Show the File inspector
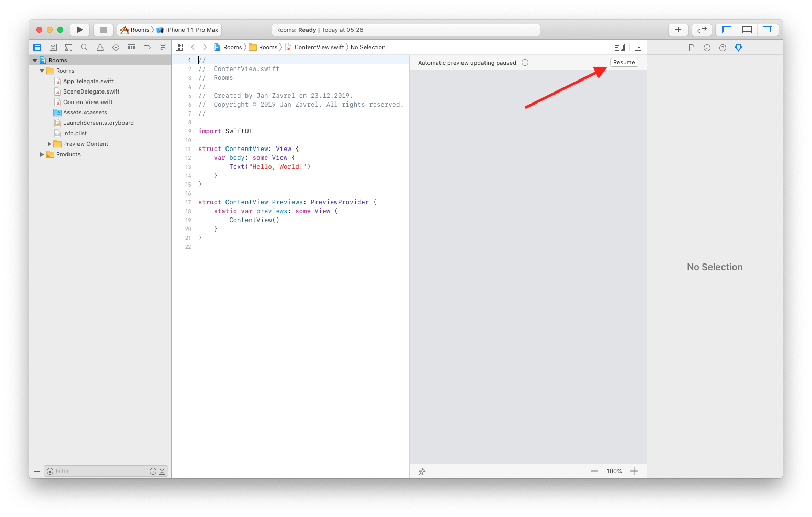 click(691, 48)
